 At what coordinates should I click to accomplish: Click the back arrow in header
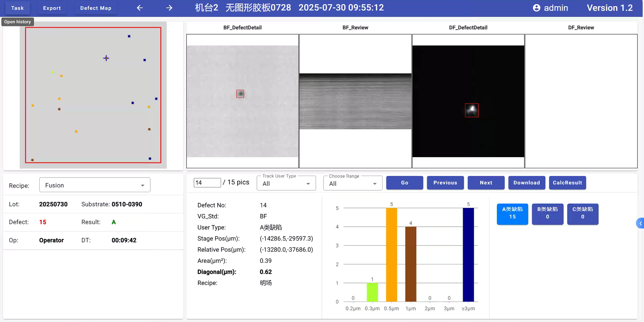point(140,8)
